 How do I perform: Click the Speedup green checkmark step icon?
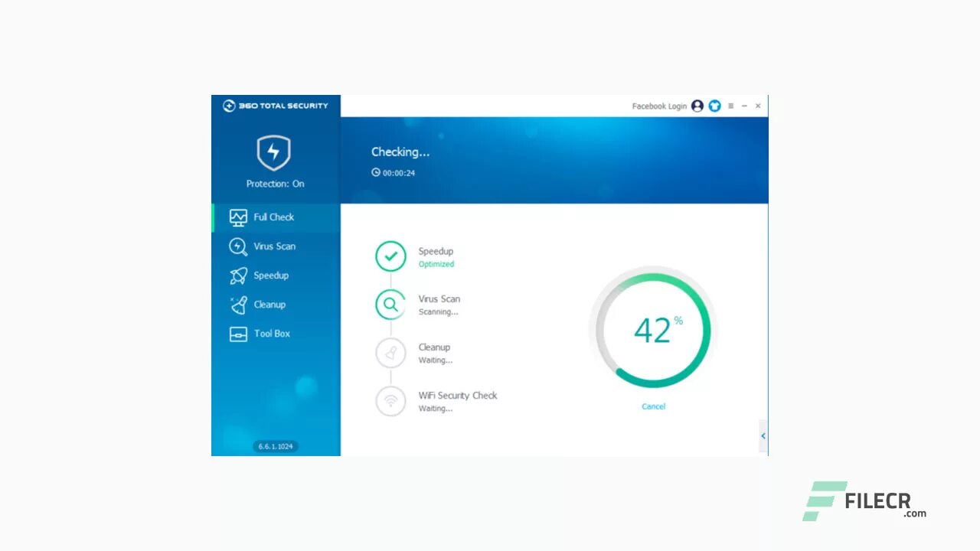tap(390, 256)
